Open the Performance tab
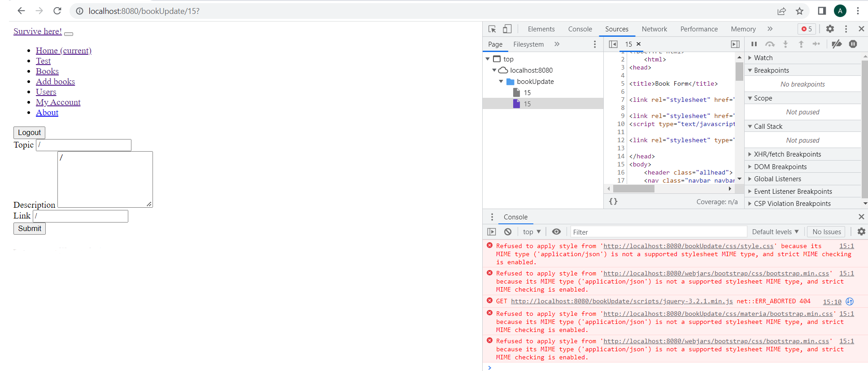Screen dimensions: 868x371 tap(699, 29)
